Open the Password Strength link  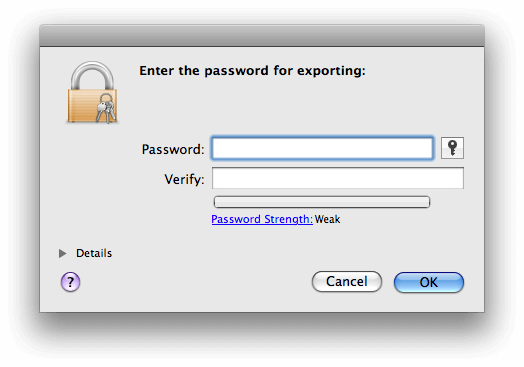(x=262, y=219)
